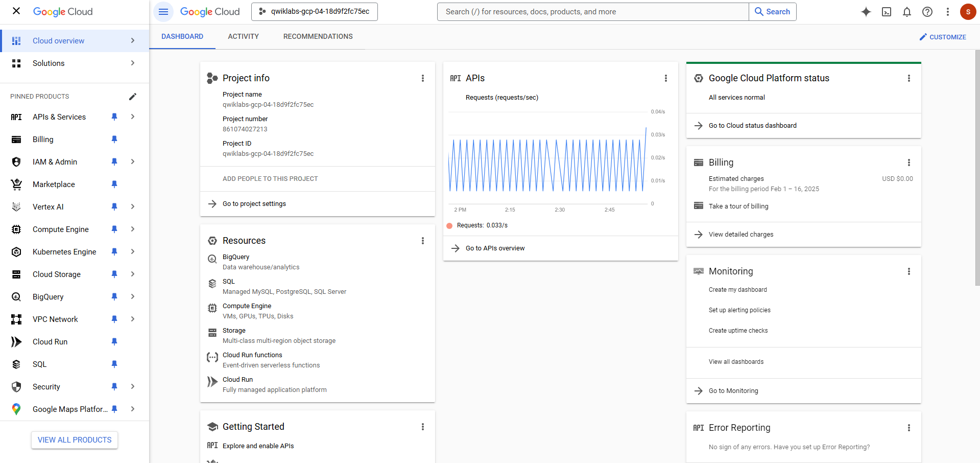The height and width of the screenshot is (463, 980).
Task: Open Project info card options menu
Action: (x=423, y=78)
